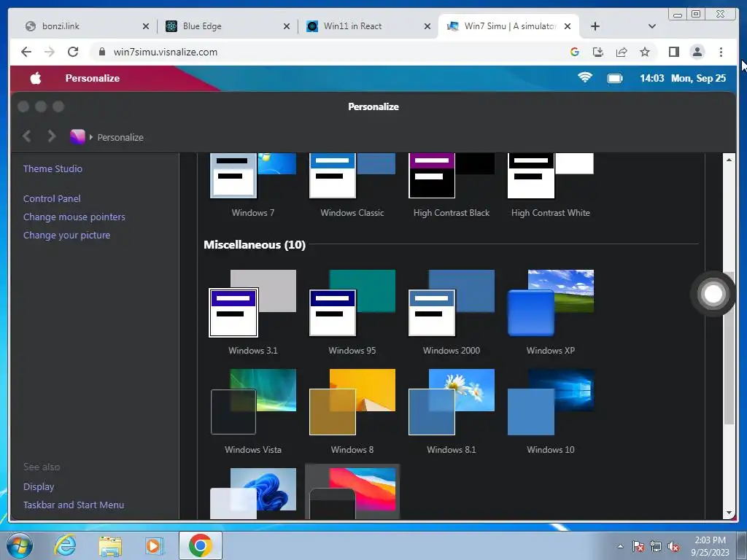Click the Chrome taskbar button

click(x=201, y=545)
